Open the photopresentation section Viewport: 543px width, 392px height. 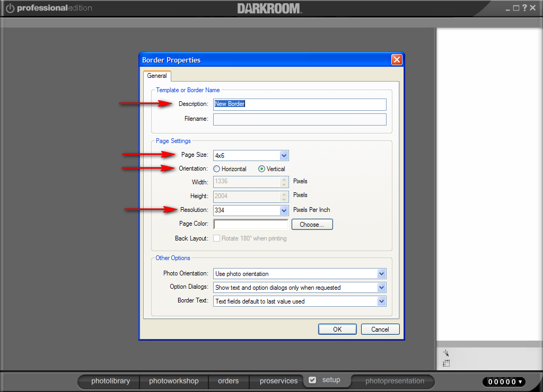coord(395,381)
